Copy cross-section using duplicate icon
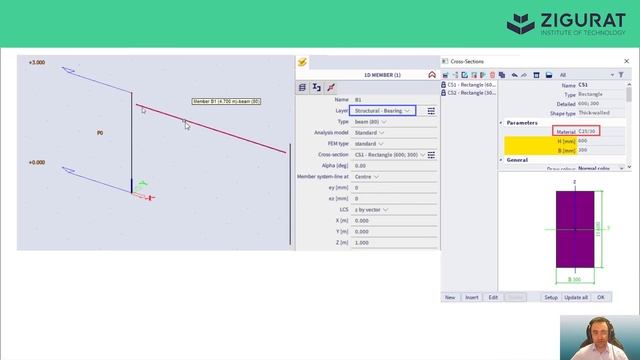 502,75
